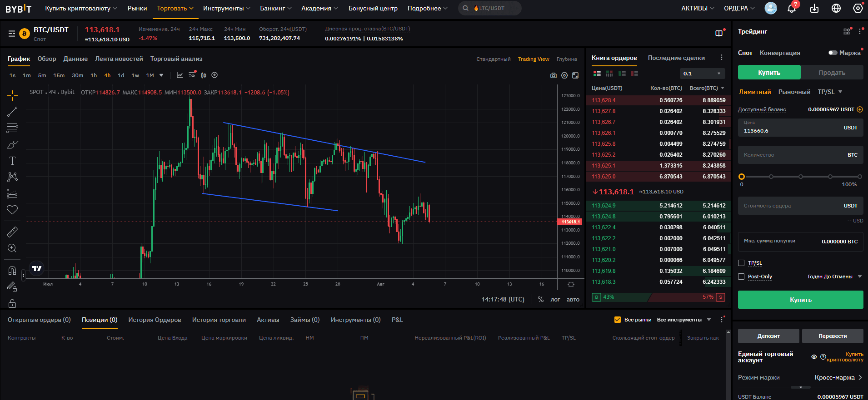The height and width of the screenshot is (400, 868).
Task: Click the Price input field
Action: point(801,128)
